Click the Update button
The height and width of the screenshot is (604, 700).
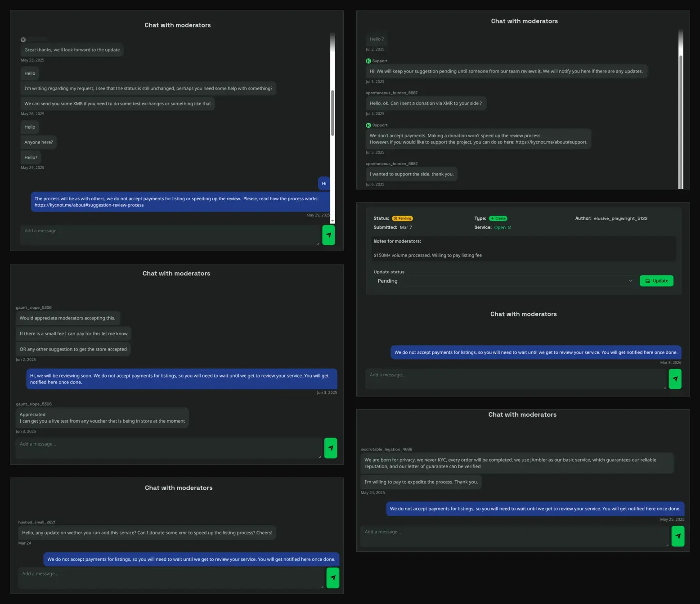(656, 281)
